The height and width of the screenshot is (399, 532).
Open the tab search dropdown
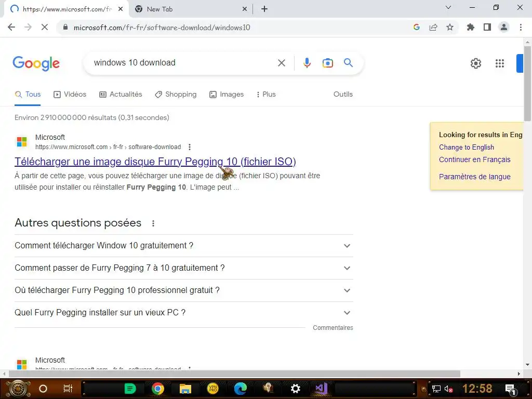tap(448, 7)
